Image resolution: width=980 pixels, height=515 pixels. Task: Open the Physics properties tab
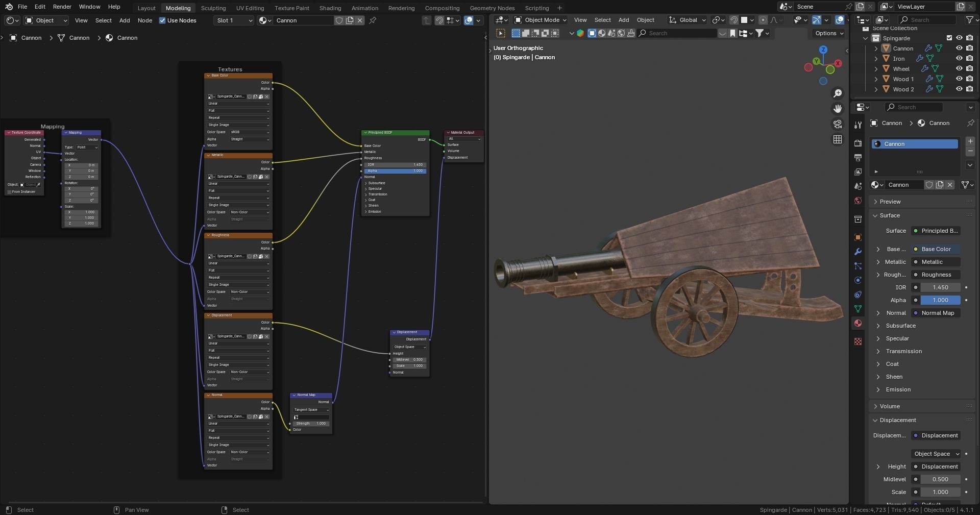point(858,280)
